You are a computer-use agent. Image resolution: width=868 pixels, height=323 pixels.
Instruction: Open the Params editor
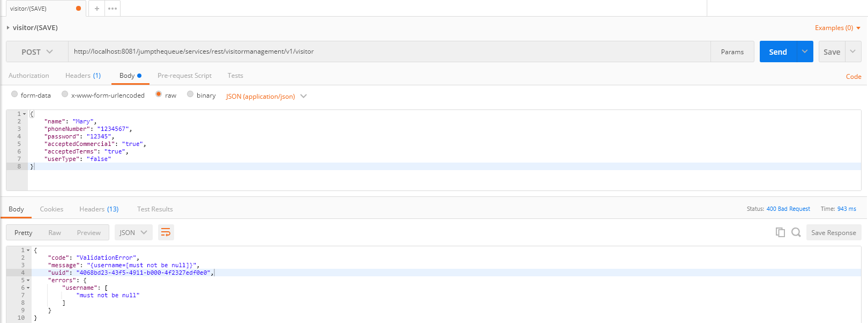coord(732,52)
